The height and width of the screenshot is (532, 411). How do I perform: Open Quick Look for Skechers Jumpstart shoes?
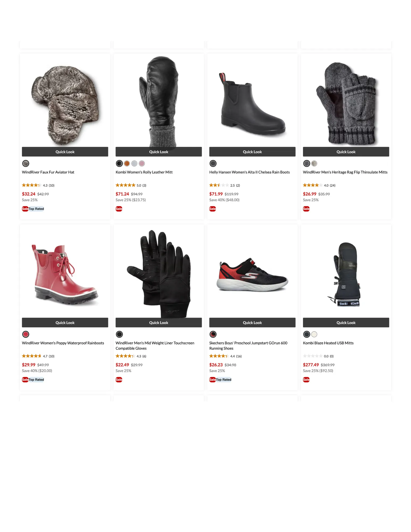click(252, 322)
